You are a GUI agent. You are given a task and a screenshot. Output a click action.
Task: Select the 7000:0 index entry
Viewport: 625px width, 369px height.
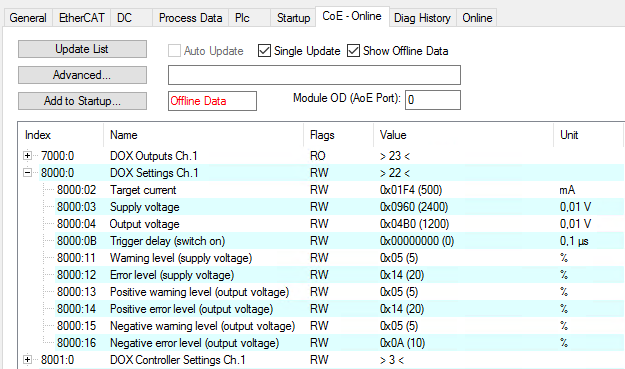[57, 156]
